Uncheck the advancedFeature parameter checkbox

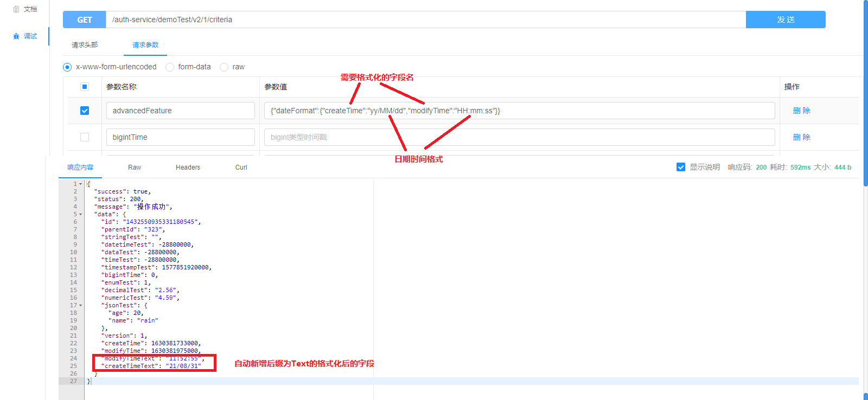coord(85,111)
